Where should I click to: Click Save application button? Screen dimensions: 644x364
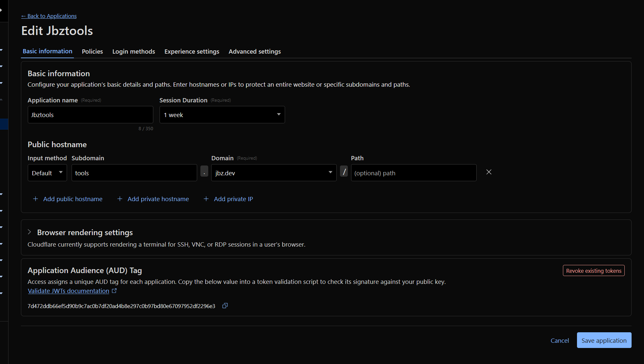604,340
